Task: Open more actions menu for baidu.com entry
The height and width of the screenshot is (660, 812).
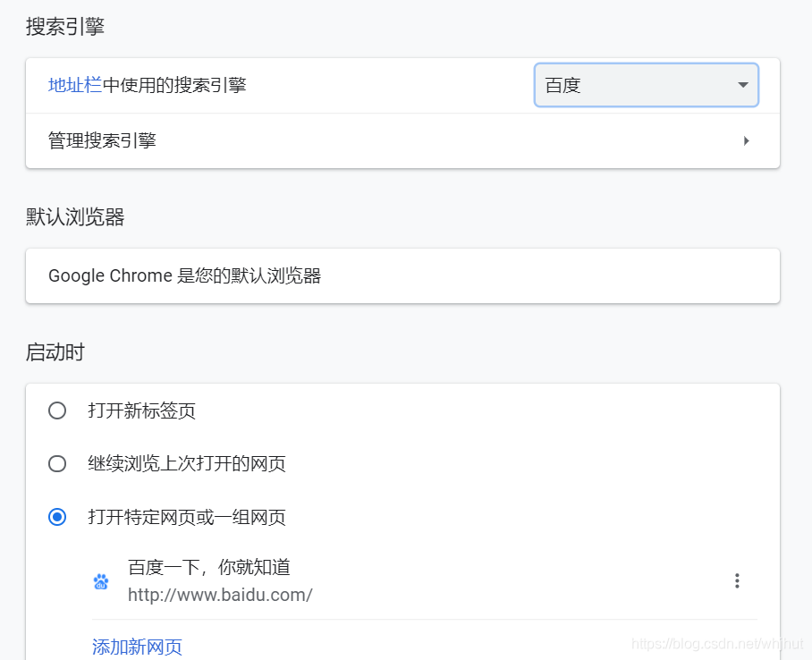Action: [x=737, y=580]
